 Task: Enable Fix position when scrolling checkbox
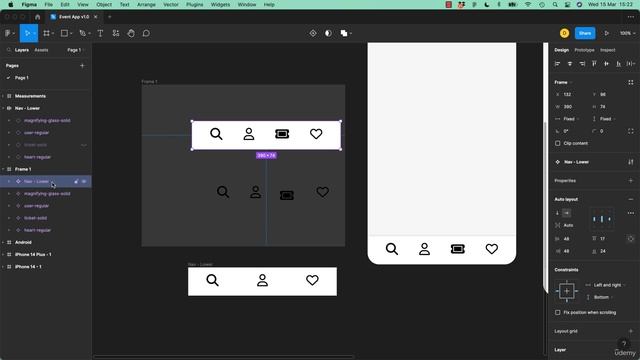[x=558, y=312]
